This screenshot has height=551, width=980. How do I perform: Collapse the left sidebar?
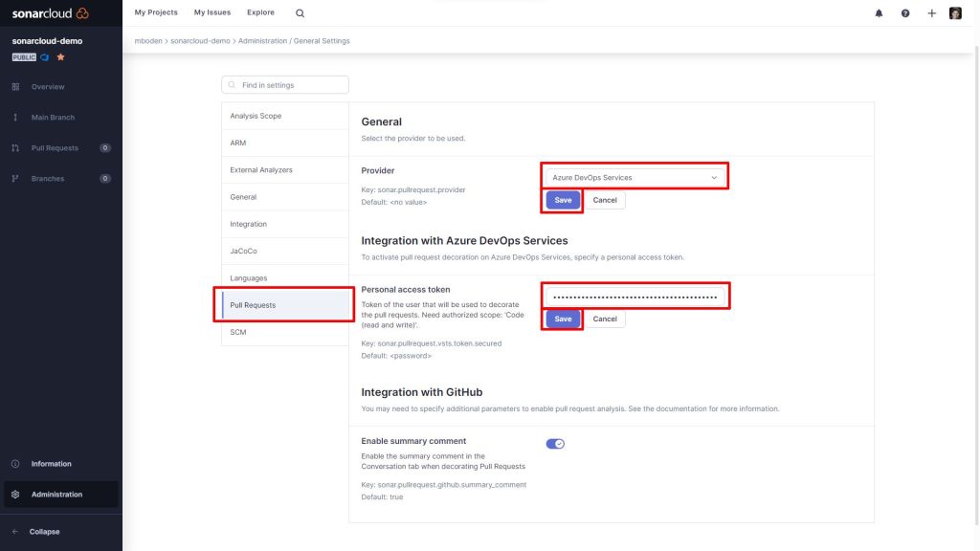point(44,532)
